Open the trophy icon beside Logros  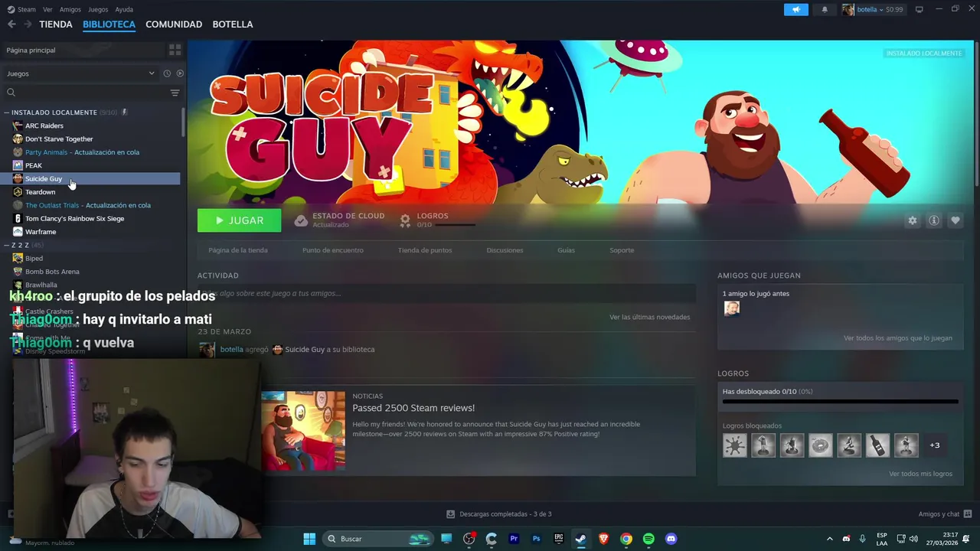point(405,220)
